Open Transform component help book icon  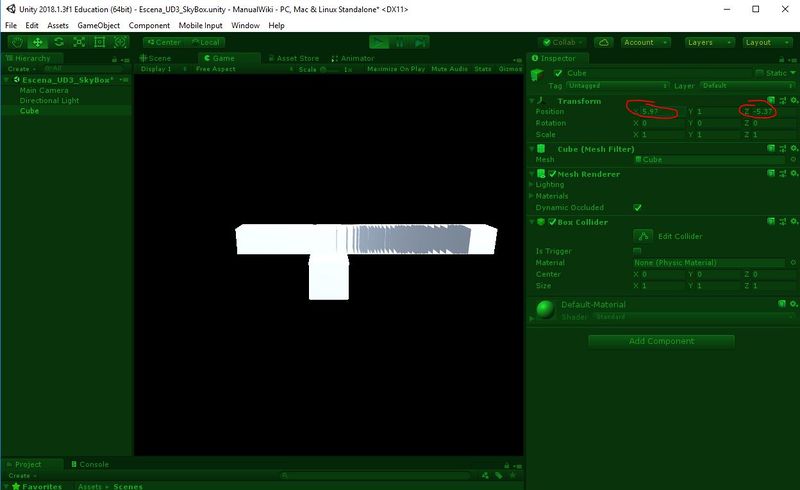771,101
